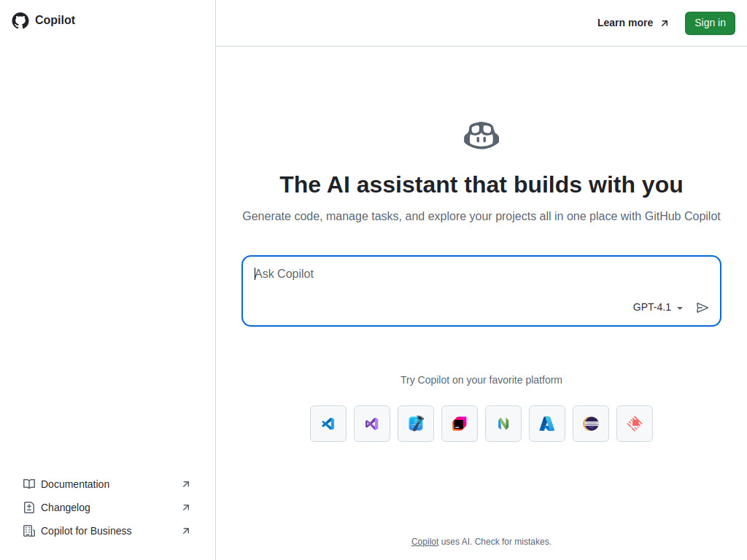Click the Eclipse IDE icon
Screen dimensions: 747x560
(x=591, y=424)
